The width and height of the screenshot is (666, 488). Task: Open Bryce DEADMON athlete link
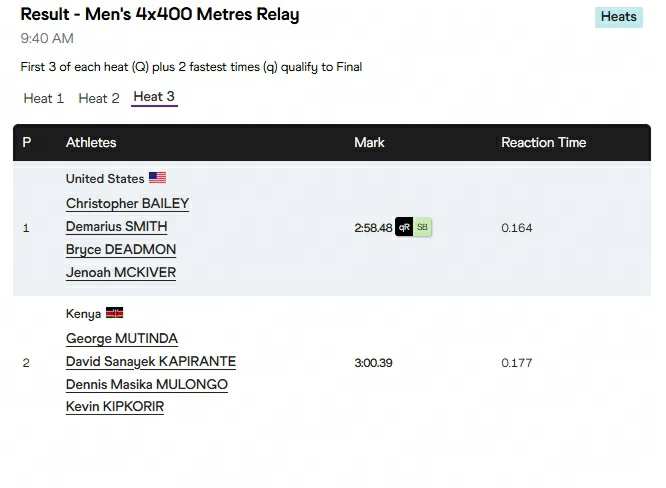point(121,249)
